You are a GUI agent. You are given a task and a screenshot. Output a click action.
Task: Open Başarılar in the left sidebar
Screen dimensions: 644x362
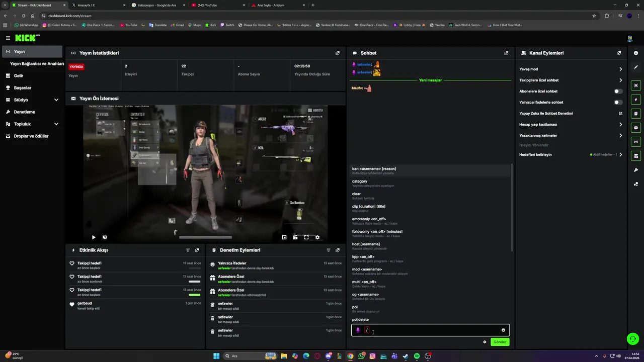coord(32,88)
